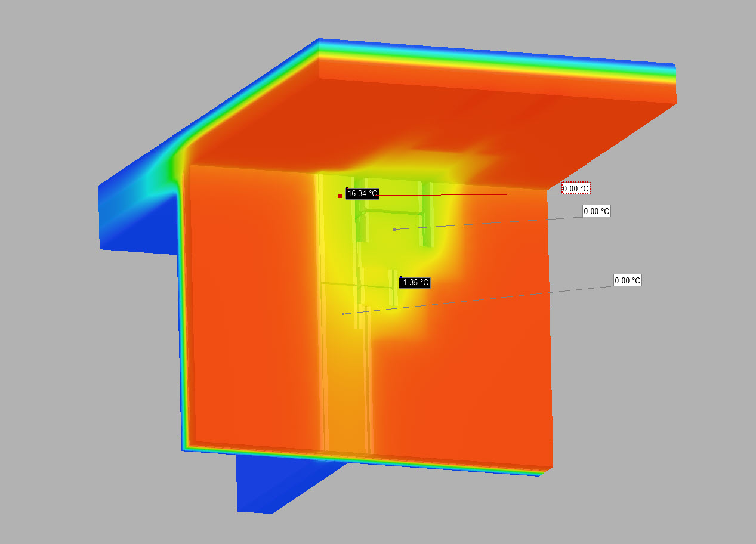Select the probe point on the middle gray leader line
This screenshot has height=544, width=756.
coord(394,230)
